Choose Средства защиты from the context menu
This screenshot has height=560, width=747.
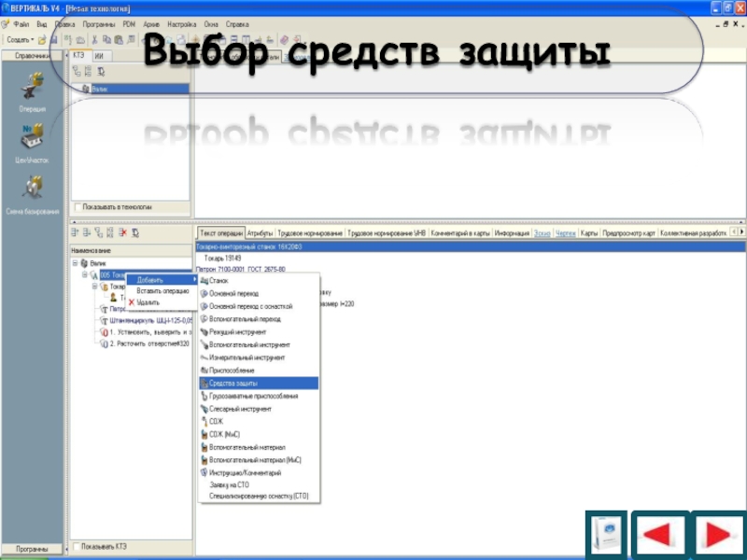[233, 383]
